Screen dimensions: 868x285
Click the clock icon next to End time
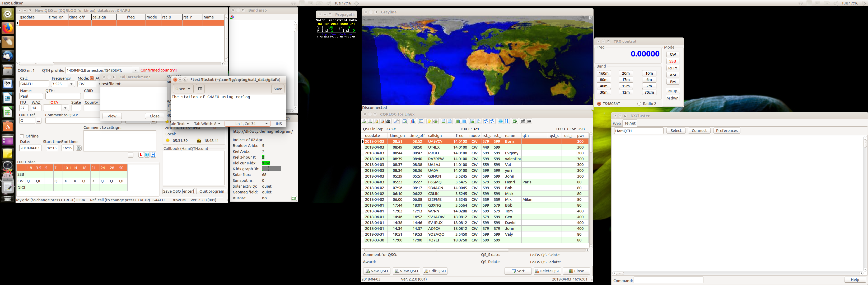[78, 148]
